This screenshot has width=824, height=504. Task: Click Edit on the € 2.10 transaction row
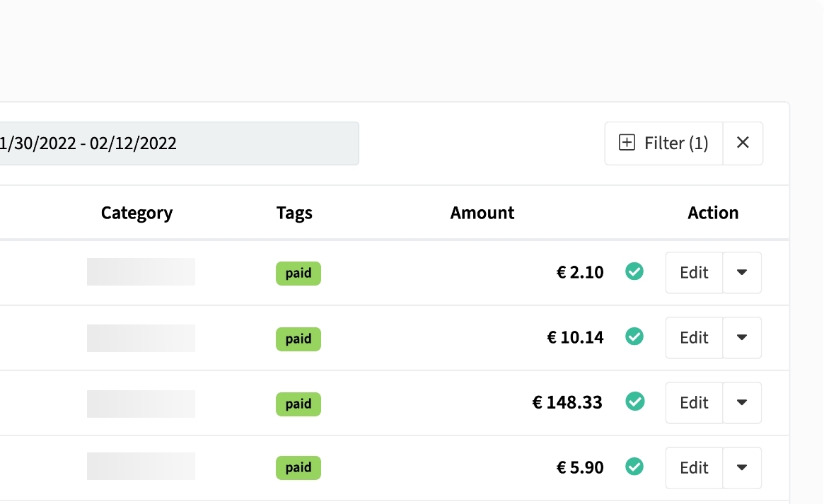point(693,272)
